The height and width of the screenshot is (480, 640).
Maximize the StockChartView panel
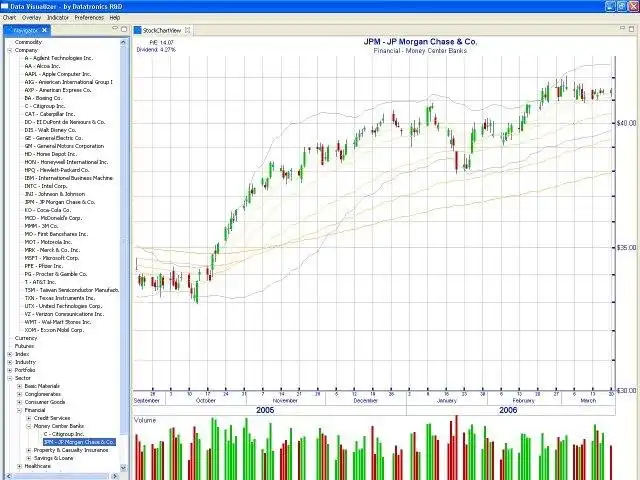point(631,29)
